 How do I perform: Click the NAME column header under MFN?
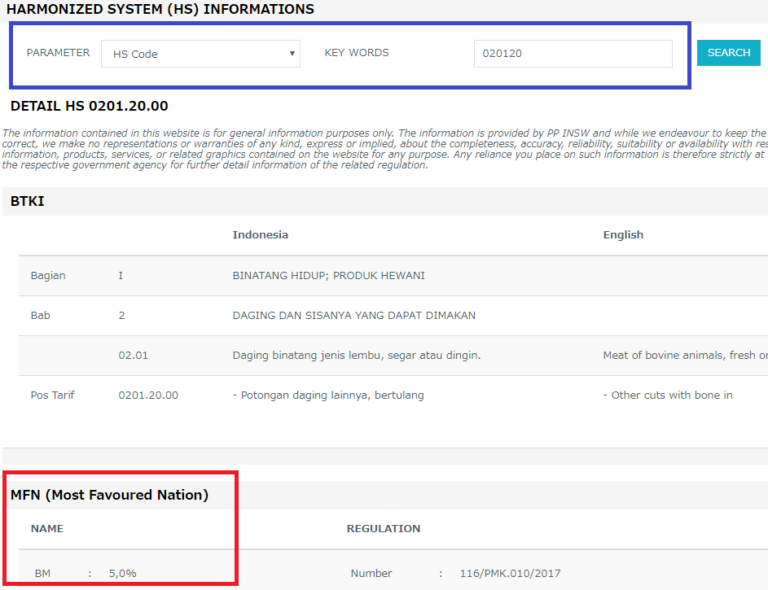(47, 528)
